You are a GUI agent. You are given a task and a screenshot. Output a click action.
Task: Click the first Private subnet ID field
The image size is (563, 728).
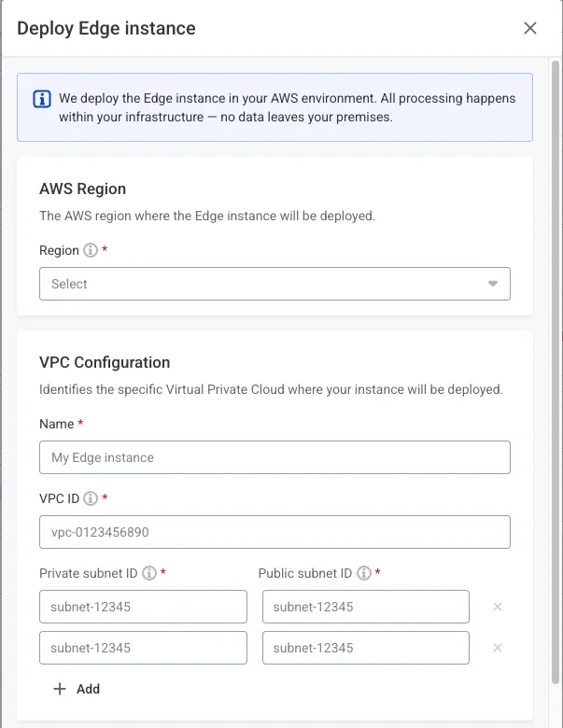143,607
